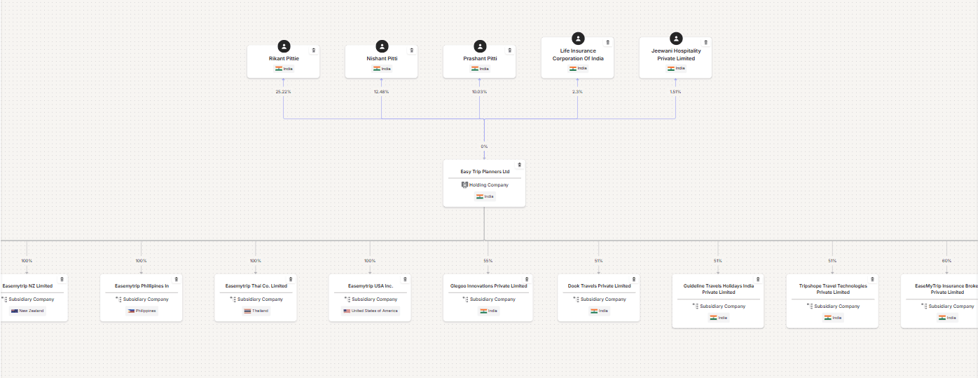This screenshot has height=378, width=980.
Task: Click the United States of America tag
Action: pos(370,311)
